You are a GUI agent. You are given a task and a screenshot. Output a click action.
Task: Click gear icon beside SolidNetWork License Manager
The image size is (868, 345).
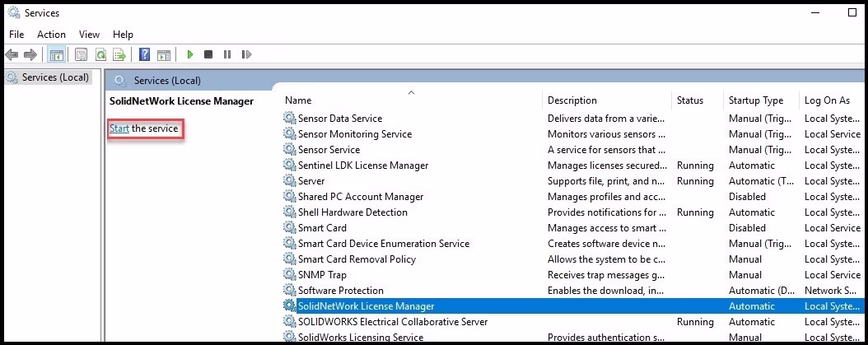click(x=290, y=305)
